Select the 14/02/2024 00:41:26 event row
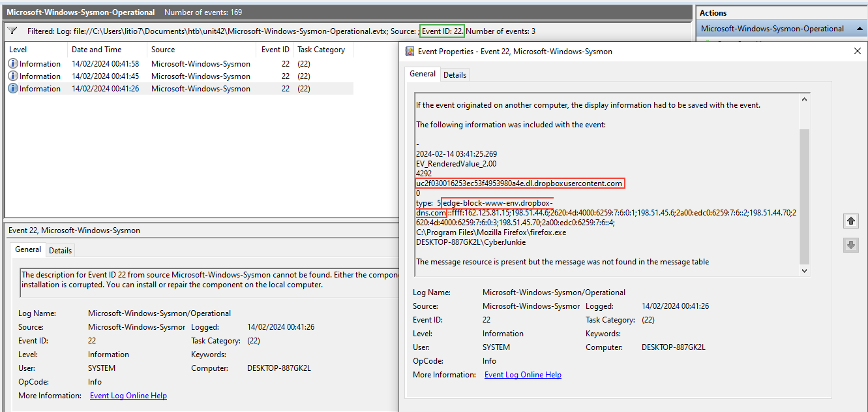Viewport: 868px width, 412px height. (179, 89)
